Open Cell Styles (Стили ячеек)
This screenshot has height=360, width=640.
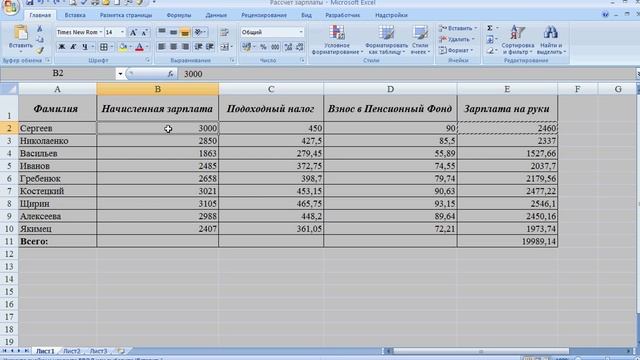click(420, 40)
